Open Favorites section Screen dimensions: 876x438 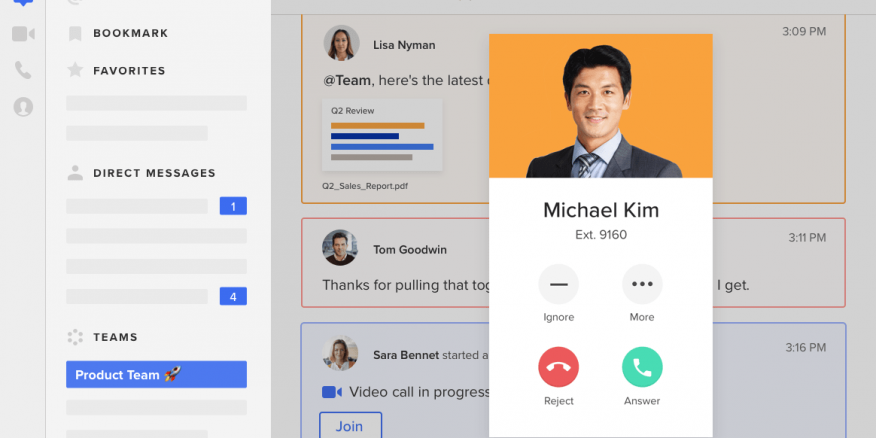point(129,71)
